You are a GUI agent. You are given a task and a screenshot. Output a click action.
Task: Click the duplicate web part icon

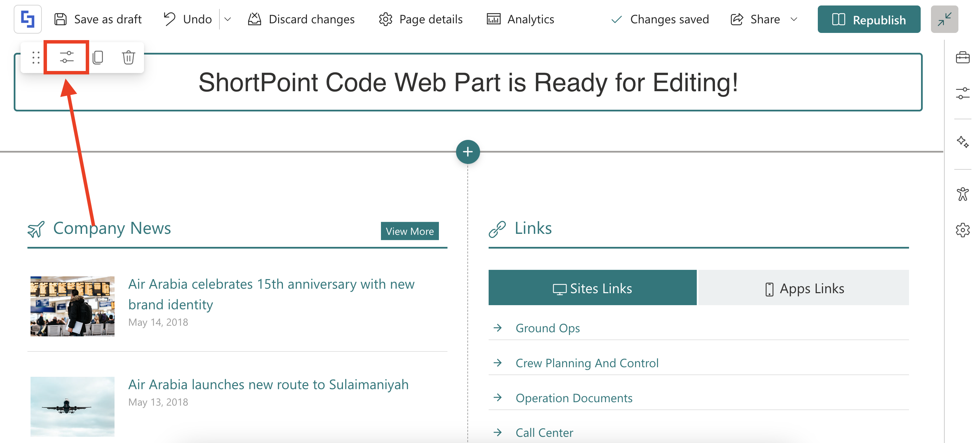(x=98, y=57)
